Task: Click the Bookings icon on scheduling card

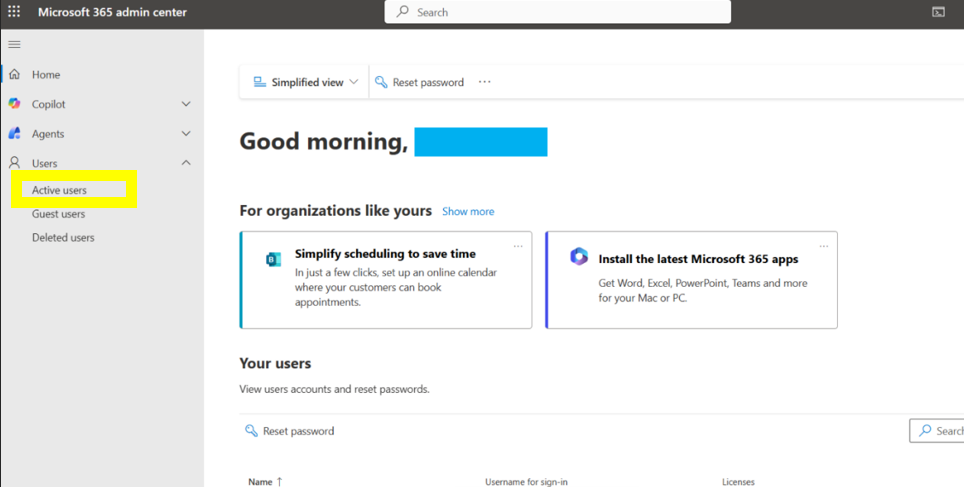Action: pos(273,260)
